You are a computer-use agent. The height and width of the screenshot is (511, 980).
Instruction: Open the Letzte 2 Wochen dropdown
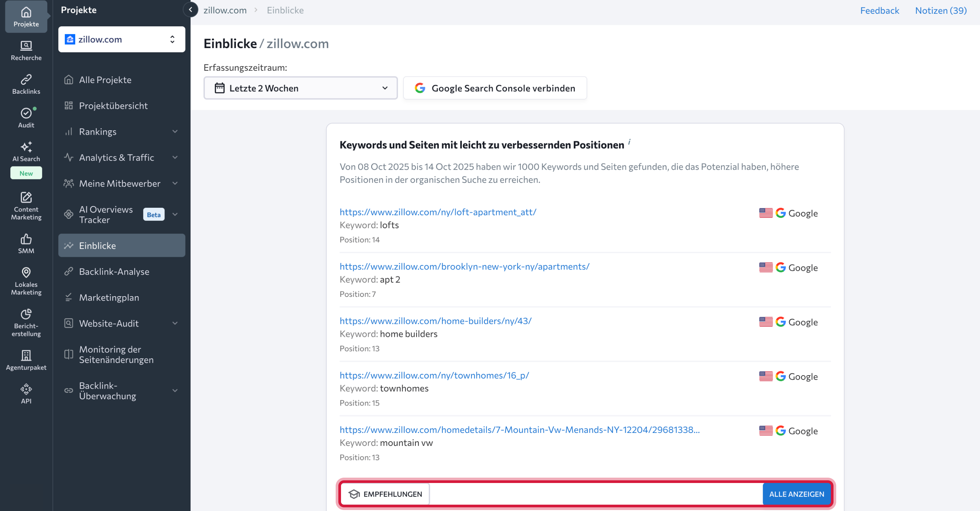coord(300,88)
